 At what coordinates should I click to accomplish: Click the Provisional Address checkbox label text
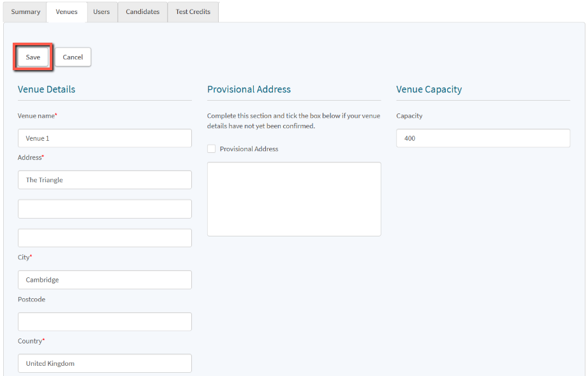click(x=249, y=149)
